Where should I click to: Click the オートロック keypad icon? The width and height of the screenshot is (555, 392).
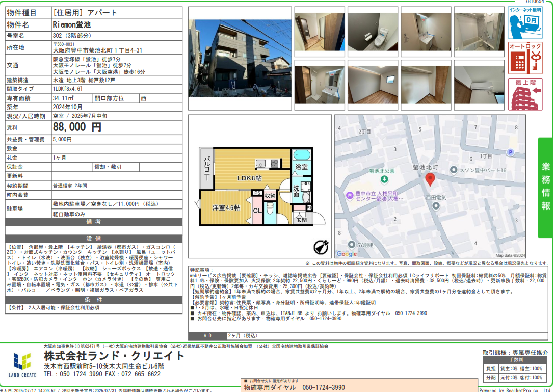tap(525, 58)
